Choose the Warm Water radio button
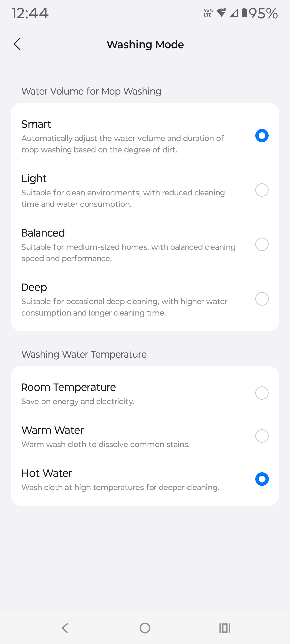Viewport: 290px width, 644px height. (262, 436)
